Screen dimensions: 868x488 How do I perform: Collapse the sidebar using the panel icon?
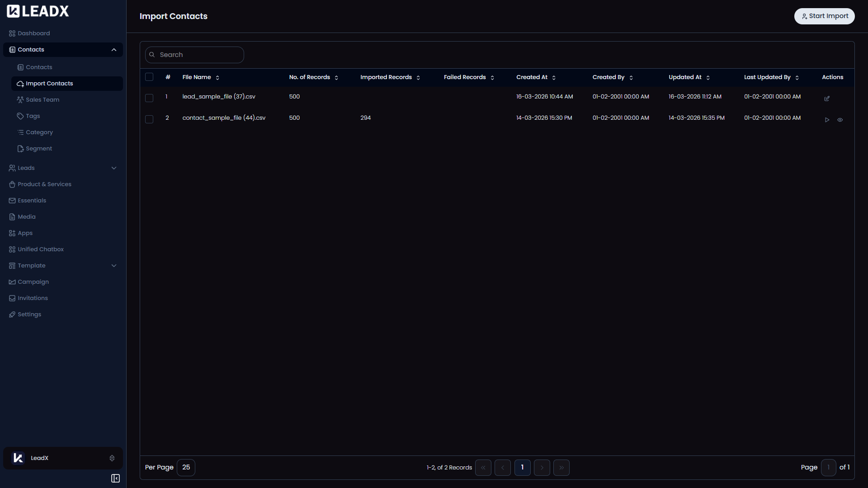tap(115, 478)
